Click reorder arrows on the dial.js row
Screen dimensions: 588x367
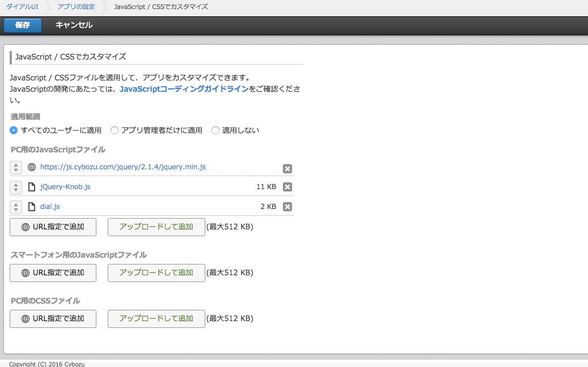click(15, 206)
